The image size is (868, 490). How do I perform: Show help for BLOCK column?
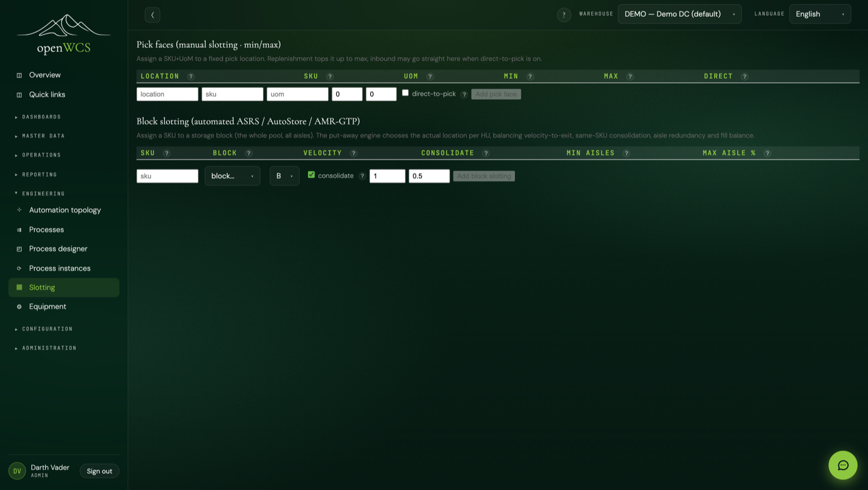point(249,153)
